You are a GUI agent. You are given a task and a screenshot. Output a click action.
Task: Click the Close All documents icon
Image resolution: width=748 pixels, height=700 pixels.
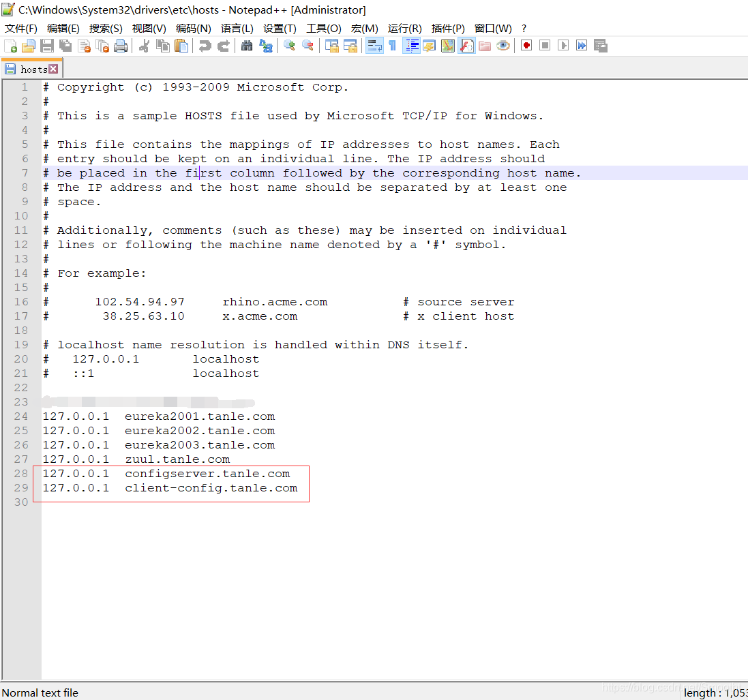(x=102, y=46)
